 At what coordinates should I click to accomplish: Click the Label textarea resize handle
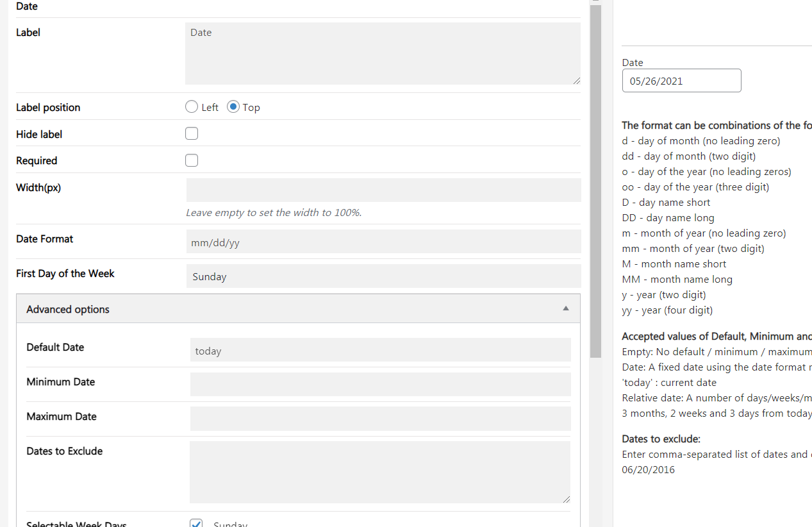577,81
